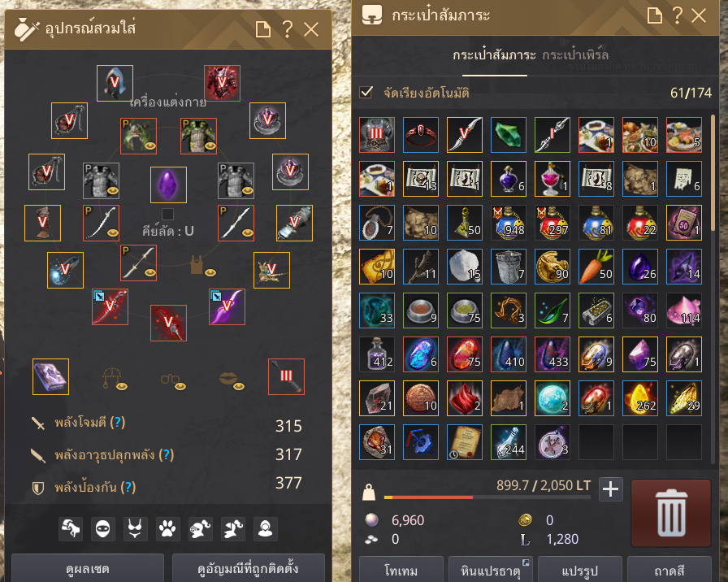
Task: Click the inventory weight progress bar
Action: (487, 497)
